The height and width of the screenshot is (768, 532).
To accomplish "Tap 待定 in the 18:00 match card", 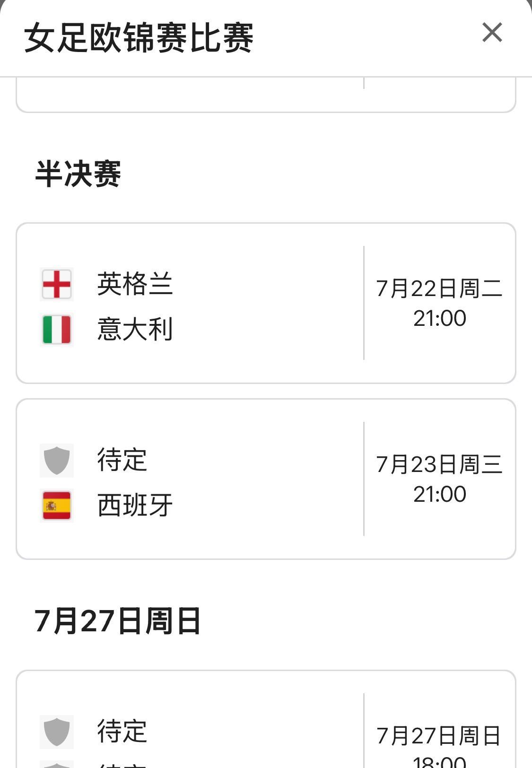I will point(122,732).
